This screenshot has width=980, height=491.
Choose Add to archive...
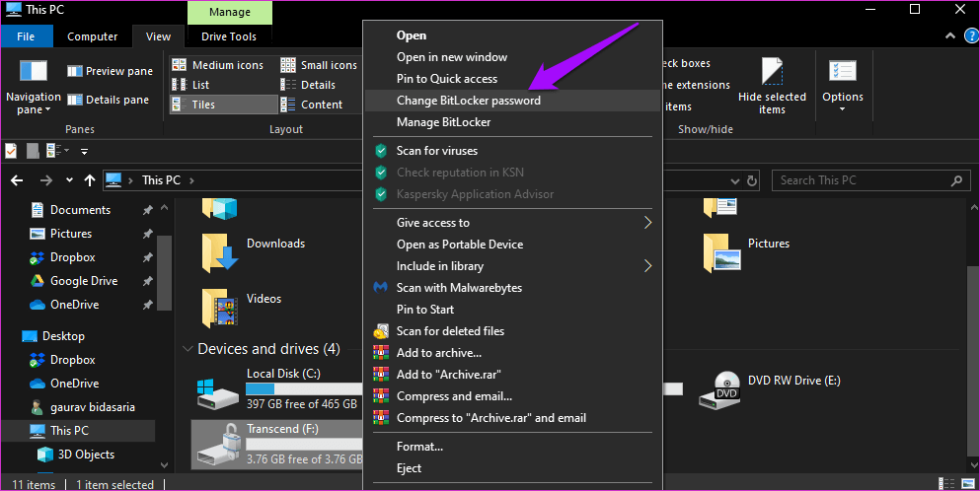coord(512,353)
